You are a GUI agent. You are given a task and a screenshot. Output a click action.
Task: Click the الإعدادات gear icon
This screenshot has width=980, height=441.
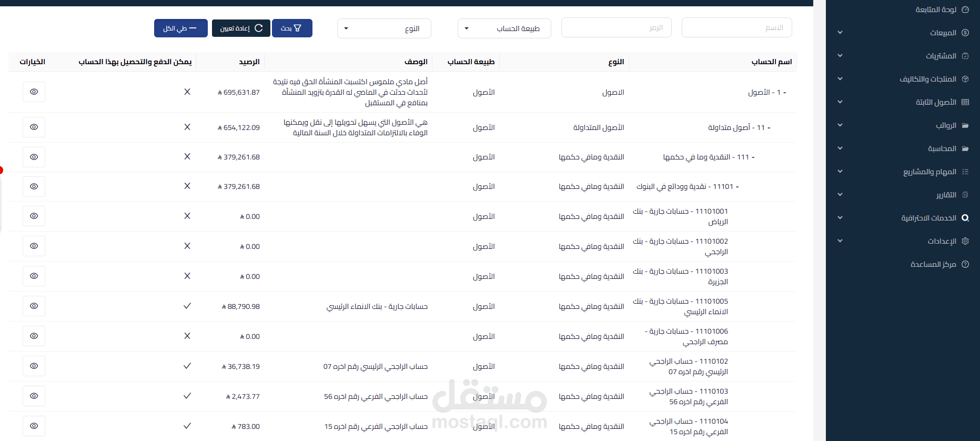[x=965, y=241]
